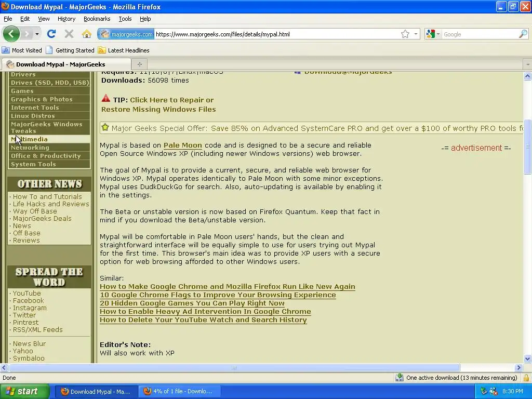Click the vertical scrollbar down arrow
Image resolution: width=532 pixels, height=399 pixels.
[527, 358]
